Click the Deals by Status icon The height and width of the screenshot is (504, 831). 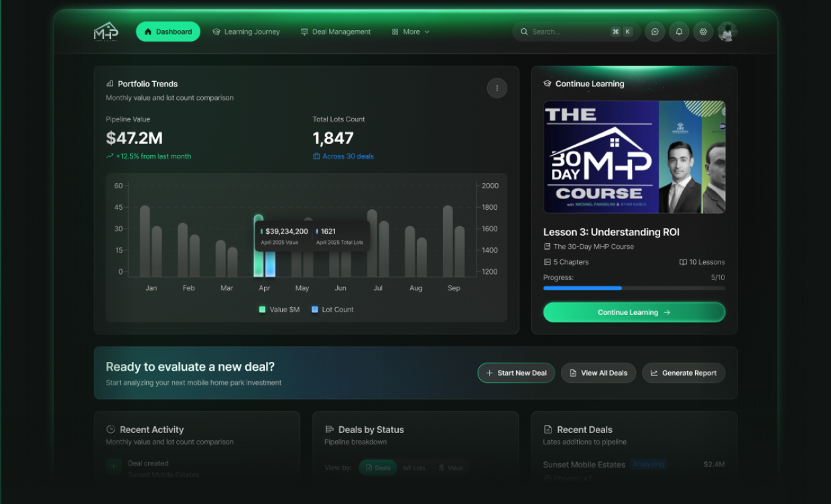[x=329, y=430]
